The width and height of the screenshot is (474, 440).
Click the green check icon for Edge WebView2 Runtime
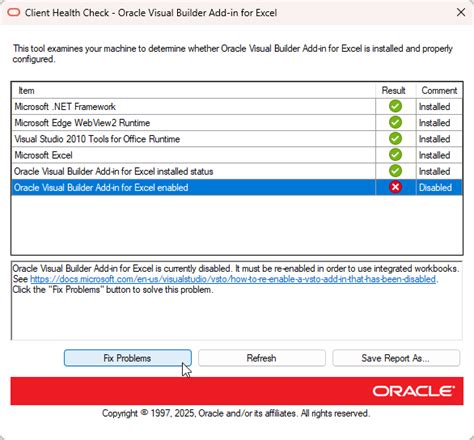[x=395, y=122]
